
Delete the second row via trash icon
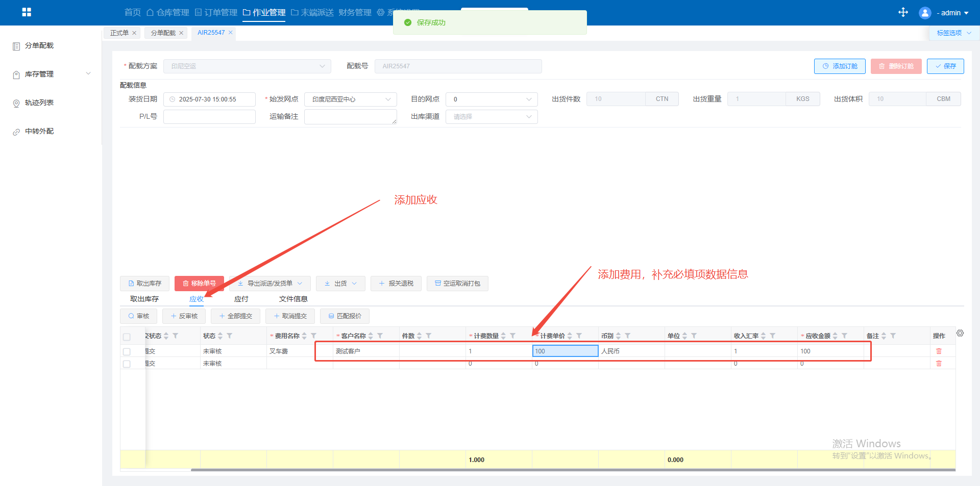click(x=938, y=364)
